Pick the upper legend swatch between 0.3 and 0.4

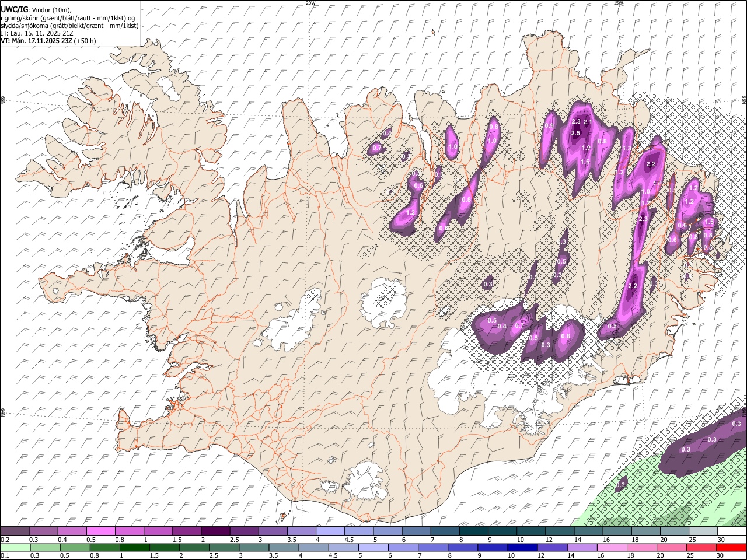(43, 531)
